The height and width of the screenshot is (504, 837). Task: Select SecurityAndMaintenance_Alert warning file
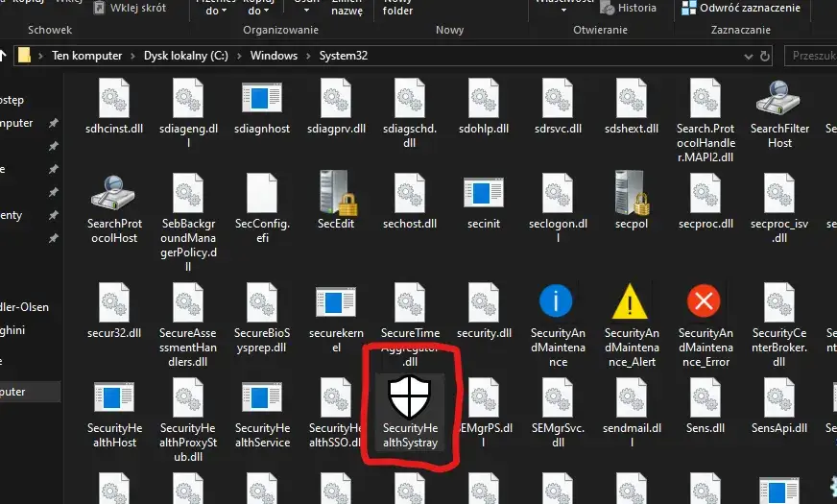tap(632, 324)
